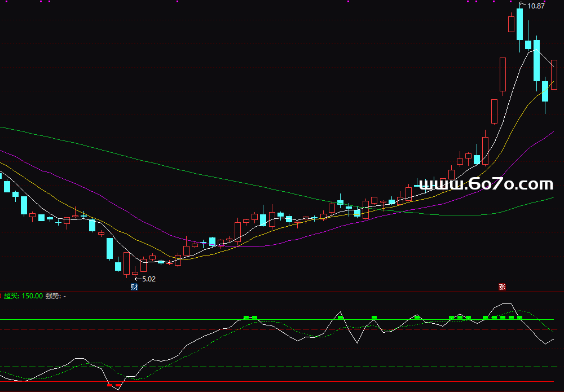This screenshot has width=564, height=392.
Task: Click the 10.87 high price label
Action: 536,6
